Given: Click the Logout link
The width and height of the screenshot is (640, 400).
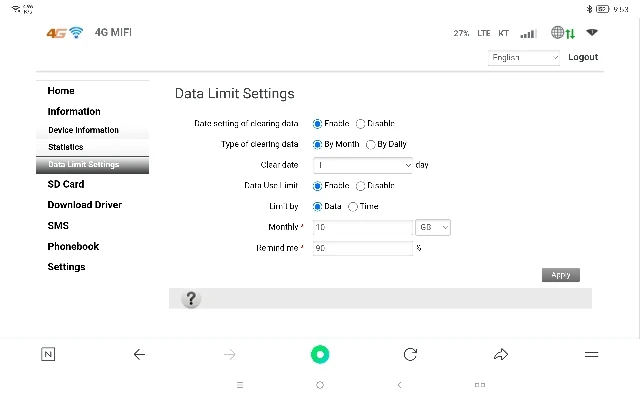Looking at the screenshot, I should (583, 57).
